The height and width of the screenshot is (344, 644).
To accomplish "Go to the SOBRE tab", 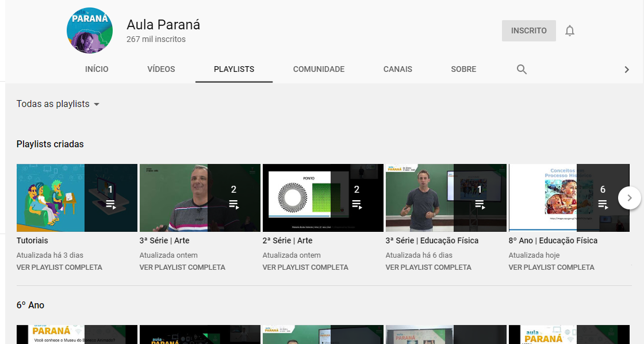I will (463, 70).
